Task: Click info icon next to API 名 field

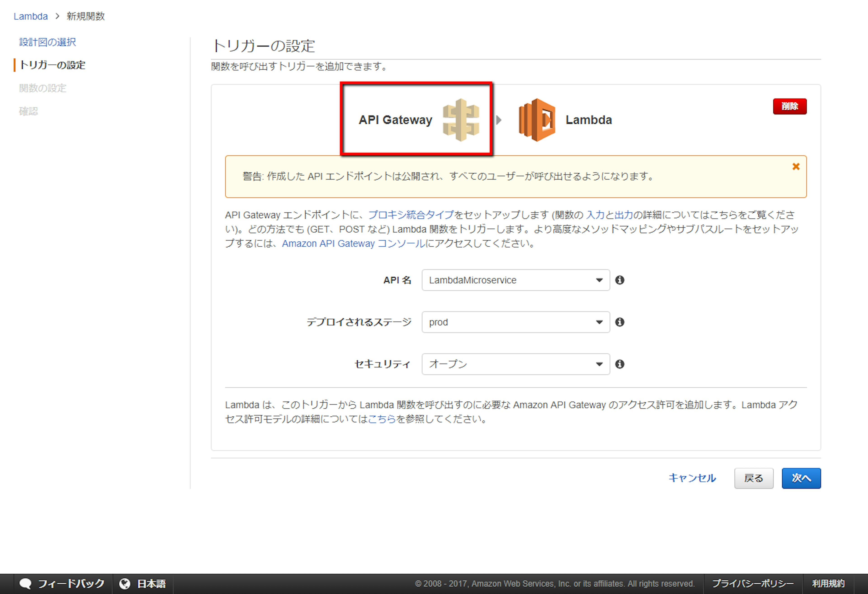Action: coord(620,280)
